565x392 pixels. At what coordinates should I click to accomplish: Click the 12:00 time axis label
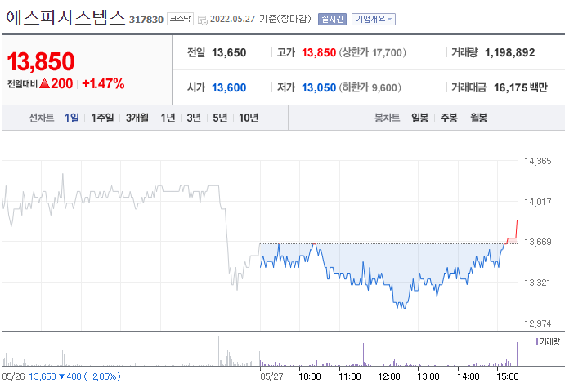389,376
